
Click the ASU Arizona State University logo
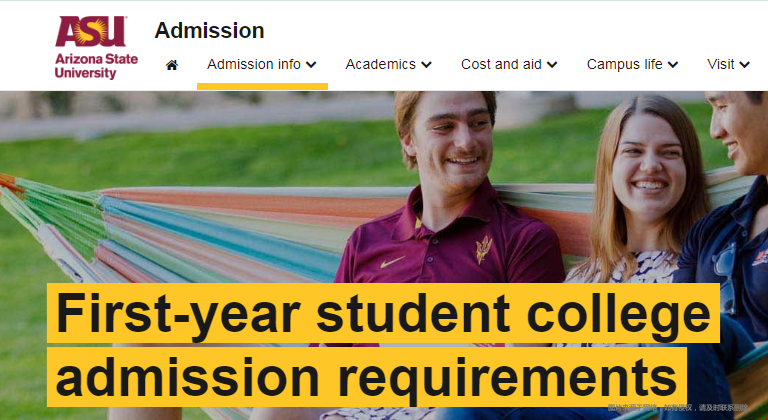pos(96,46)
